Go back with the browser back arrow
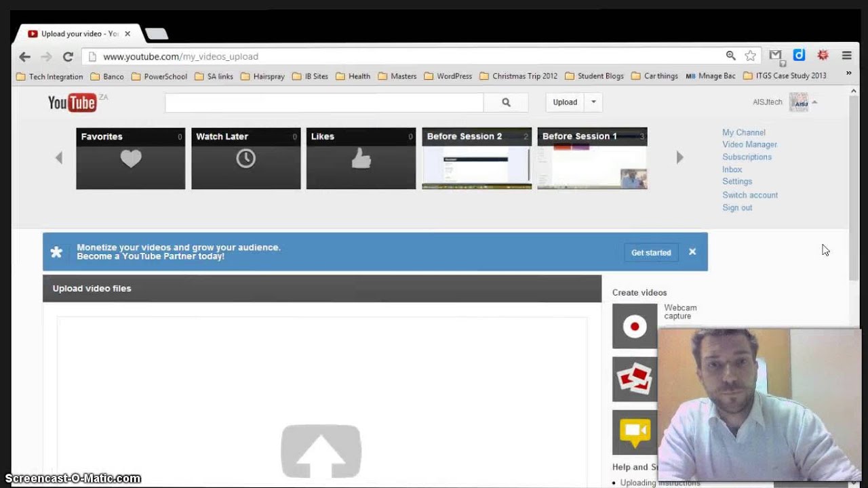The image size is (868, 488). 24,57
